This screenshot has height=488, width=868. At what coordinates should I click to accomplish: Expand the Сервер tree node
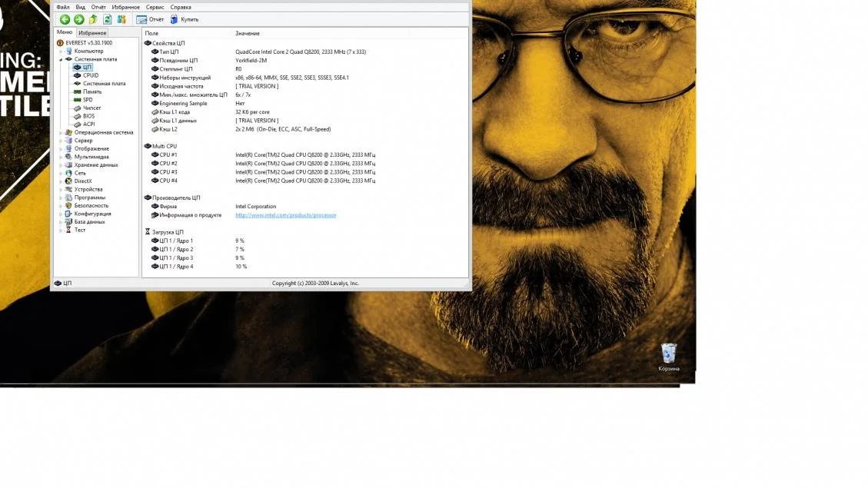pyautogui.click(x=61, y=141)
